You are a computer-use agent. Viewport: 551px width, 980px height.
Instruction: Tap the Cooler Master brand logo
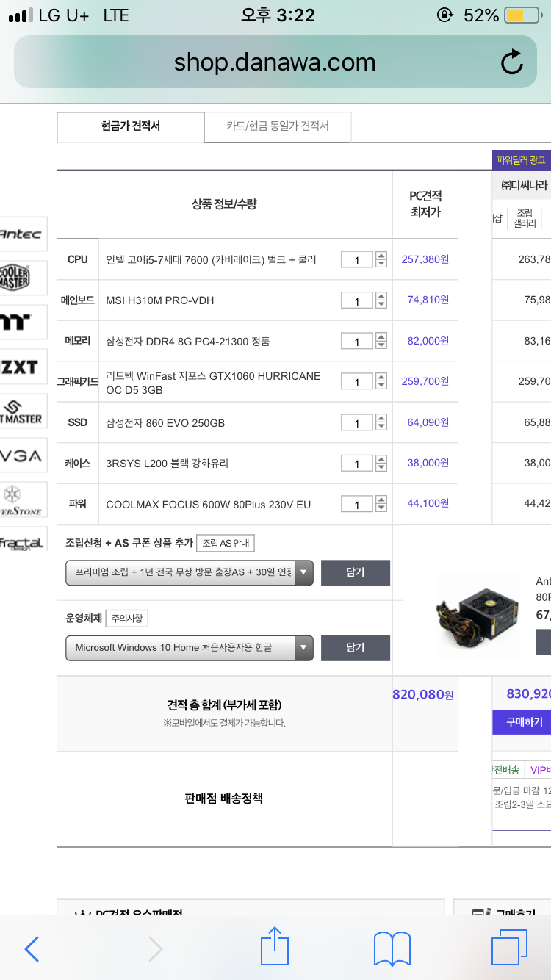pos(22,278)
